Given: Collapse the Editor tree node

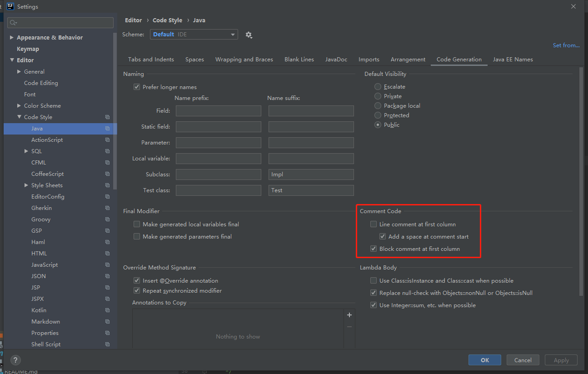Looking at the screenshot, I should 12,60.
